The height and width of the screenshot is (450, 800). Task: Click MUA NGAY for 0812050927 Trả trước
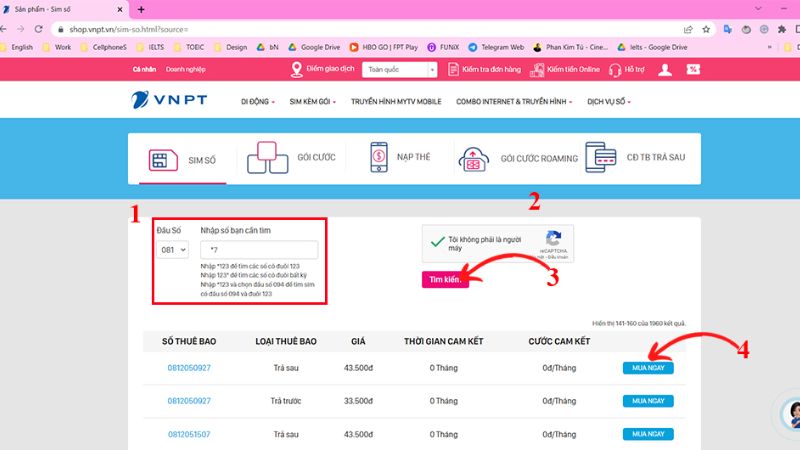(648, 401)
